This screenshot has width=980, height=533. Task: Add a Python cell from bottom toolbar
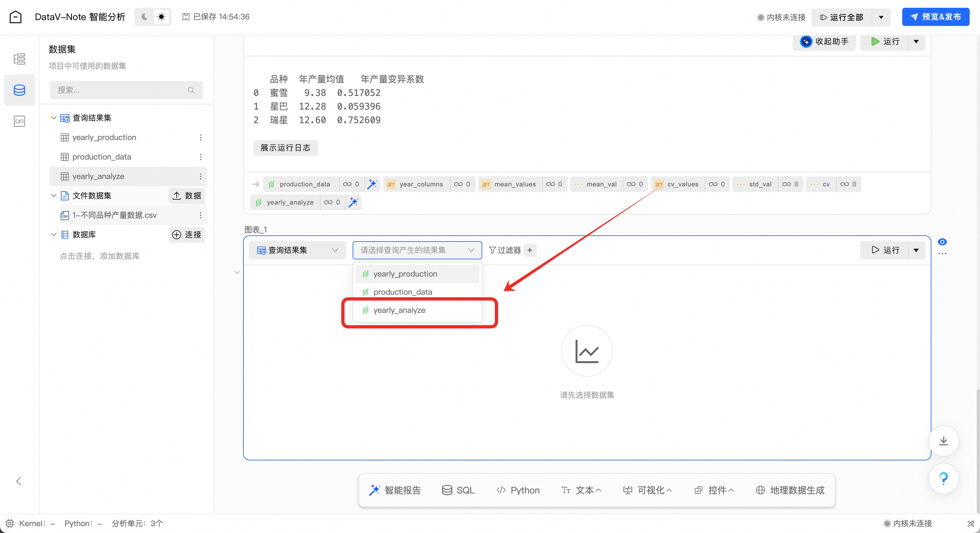(518, 490)
